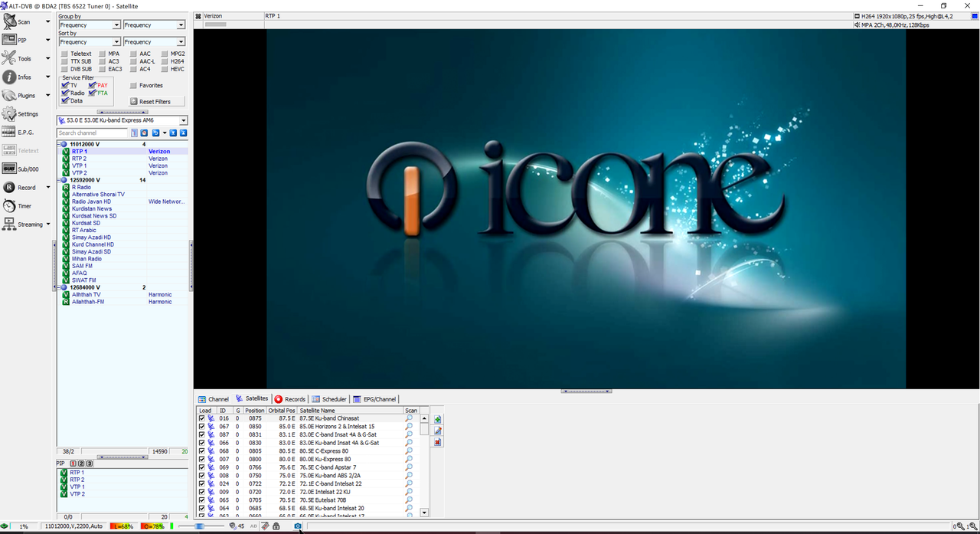Viewport: 980px width, 534px height.
Task: Click the green status icon at bottom left
Action: [x=5, y=526]
